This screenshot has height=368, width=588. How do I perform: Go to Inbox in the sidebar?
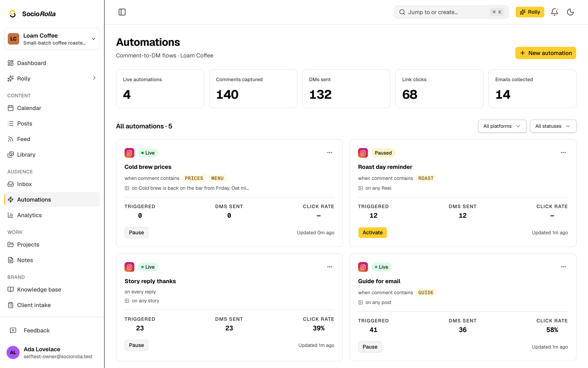tap(52, 184)
